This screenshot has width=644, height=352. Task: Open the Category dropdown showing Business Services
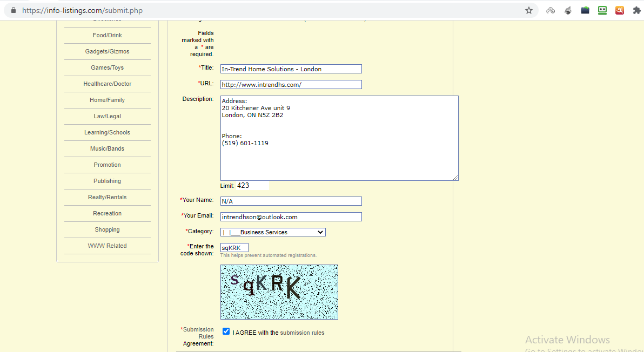click(x=273, y=232)
